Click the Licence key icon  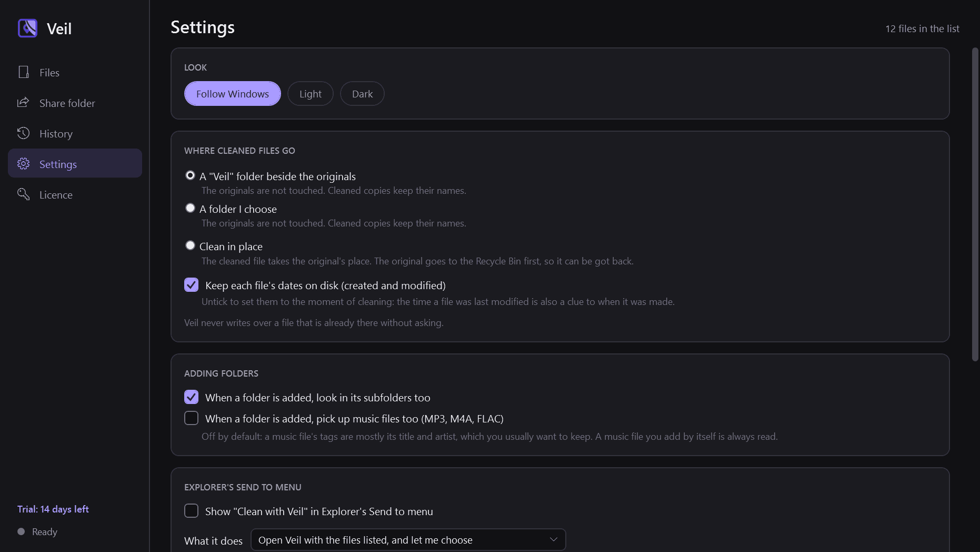click(23, 194)
